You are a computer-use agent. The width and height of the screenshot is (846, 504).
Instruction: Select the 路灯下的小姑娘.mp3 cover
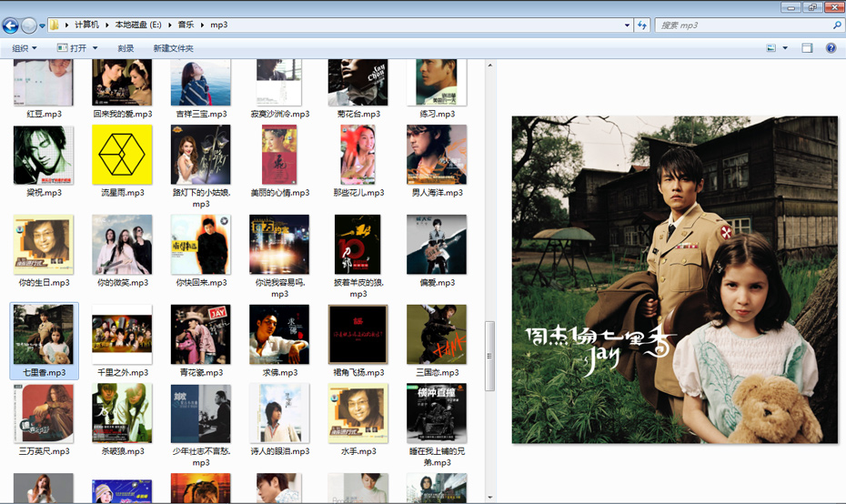[x=201, y=155]
